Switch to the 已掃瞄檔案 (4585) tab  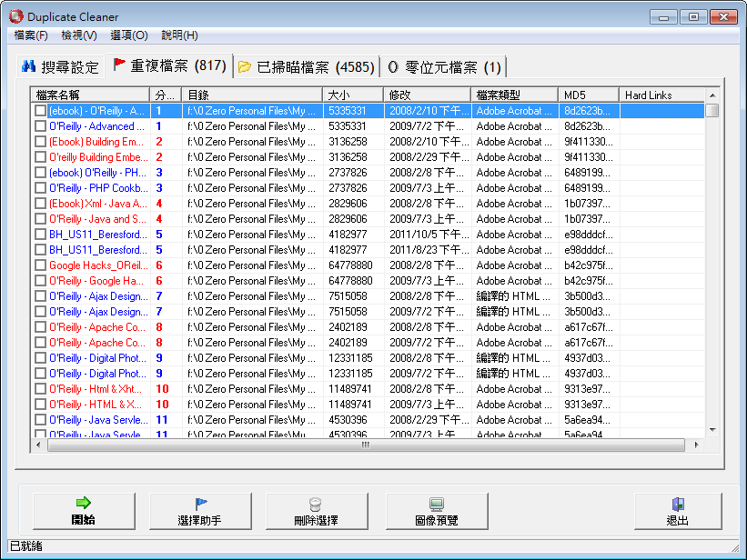[307, 66]
